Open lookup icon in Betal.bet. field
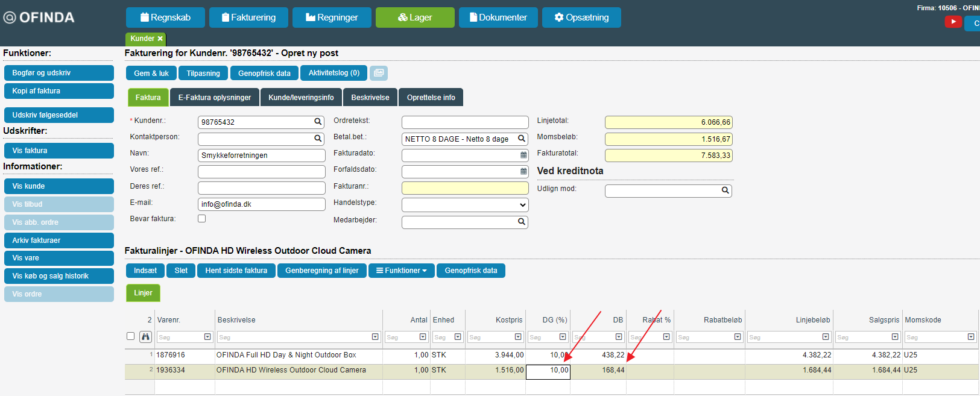Image resolution: width=980 pixels, height=396 pixels. (x=522, y=139)
